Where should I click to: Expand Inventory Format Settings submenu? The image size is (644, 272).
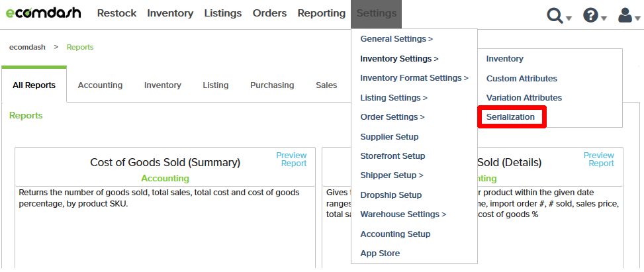coord(414,78)
